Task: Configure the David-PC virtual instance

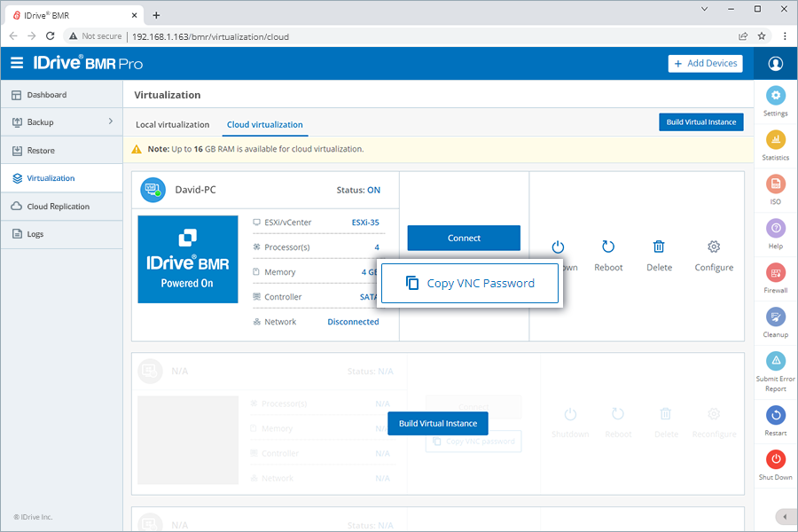Action: pyautogui.click(x=714, y=246)
